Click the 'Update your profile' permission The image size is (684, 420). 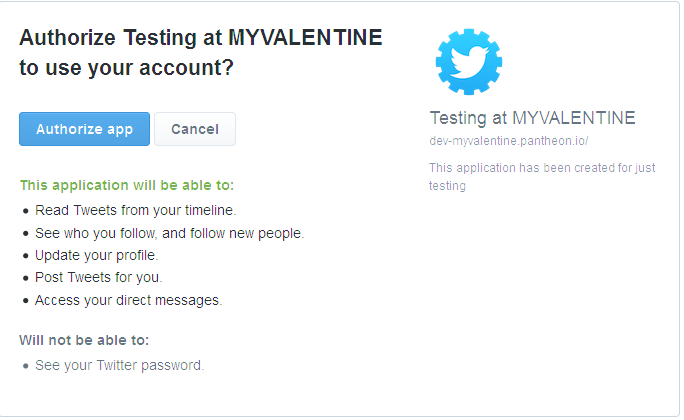[96, 255]
